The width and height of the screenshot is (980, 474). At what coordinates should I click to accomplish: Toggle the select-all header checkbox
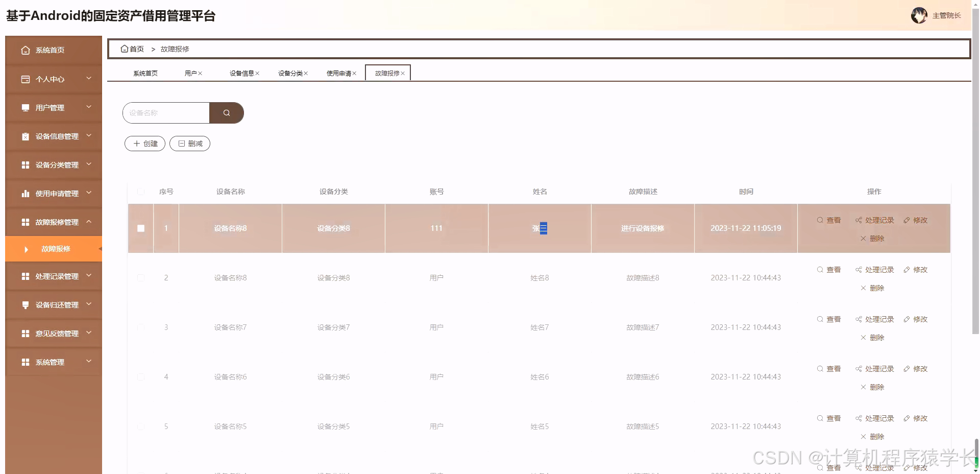click(x=141, y=192)
